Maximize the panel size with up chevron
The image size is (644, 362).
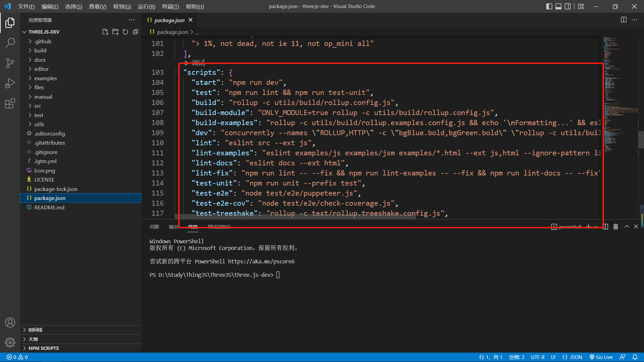[x=627, y=226]
